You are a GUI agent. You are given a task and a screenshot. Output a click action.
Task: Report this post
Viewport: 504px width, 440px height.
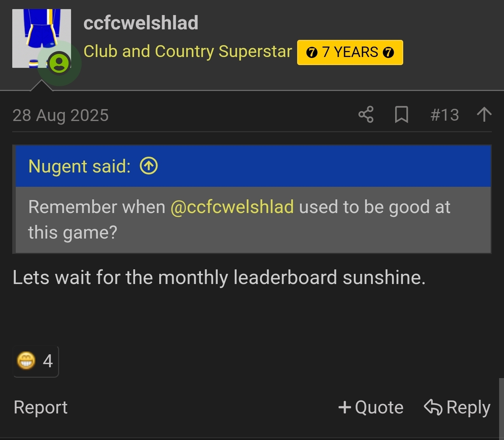[x=41, y=407]
